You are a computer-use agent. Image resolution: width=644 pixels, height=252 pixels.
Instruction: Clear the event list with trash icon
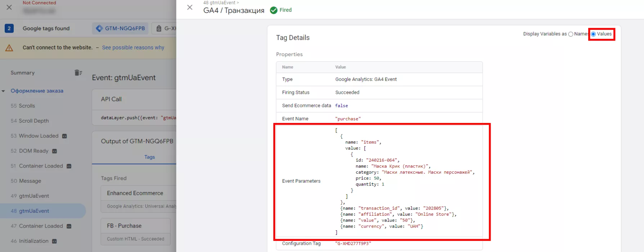(x=78, y=73)
